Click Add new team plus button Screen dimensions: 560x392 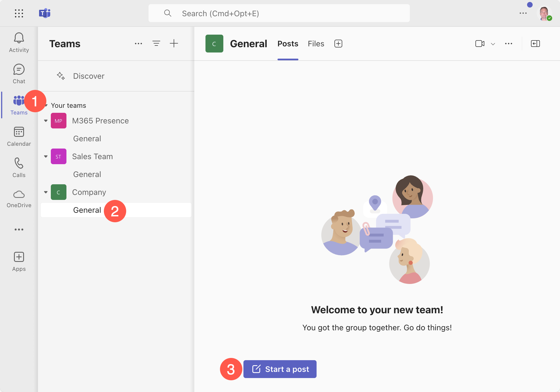pyautogui.click(x=174, y=43)
